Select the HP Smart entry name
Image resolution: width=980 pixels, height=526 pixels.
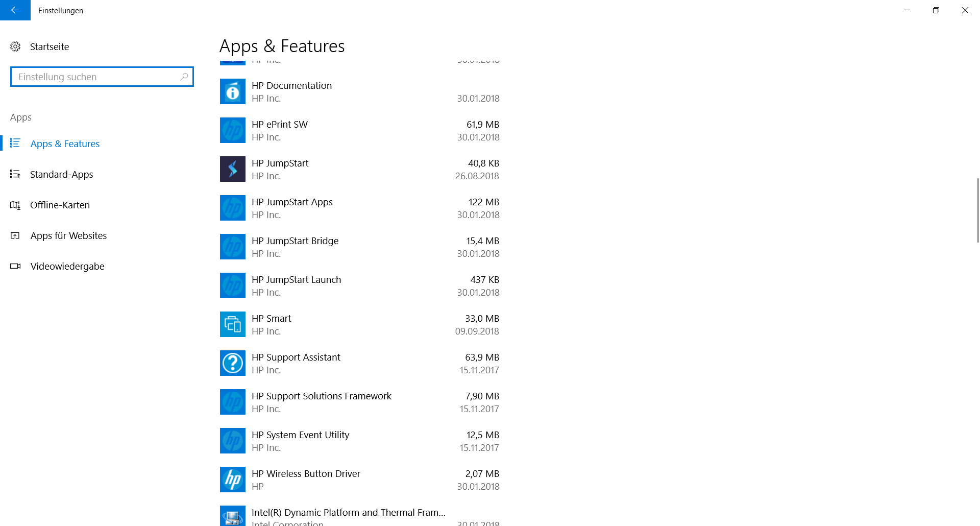tap(271, 318)
